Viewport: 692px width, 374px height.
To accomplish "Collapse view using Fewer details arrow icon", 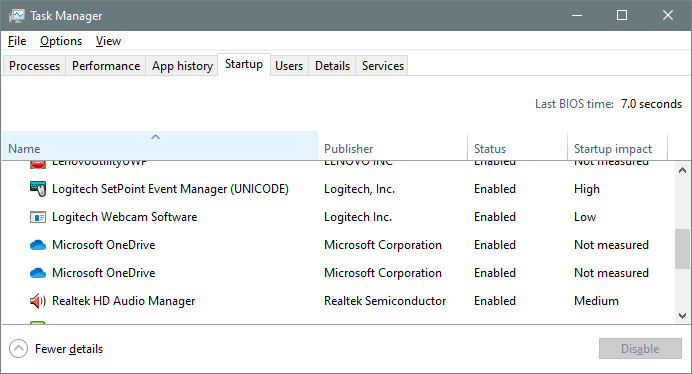I will coord(19,349).
